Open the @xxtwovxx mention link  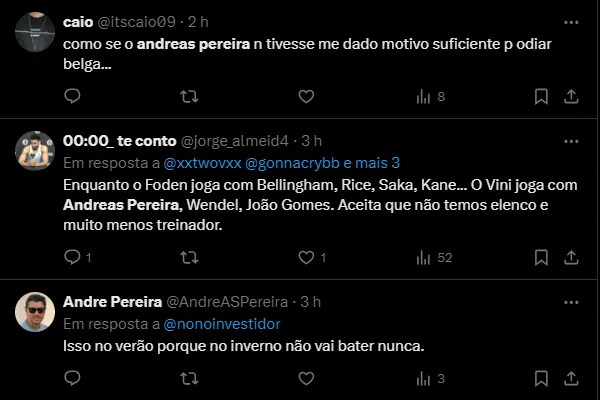pos(202,161)
